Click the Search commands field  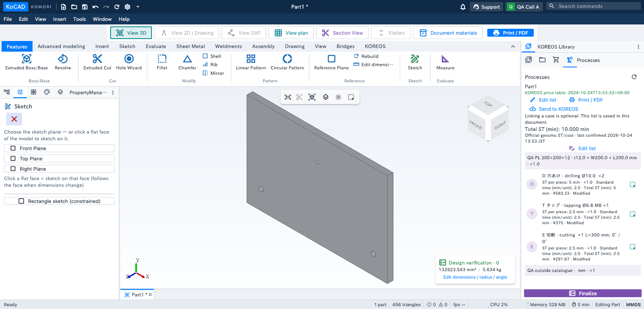tap(593, 6)
